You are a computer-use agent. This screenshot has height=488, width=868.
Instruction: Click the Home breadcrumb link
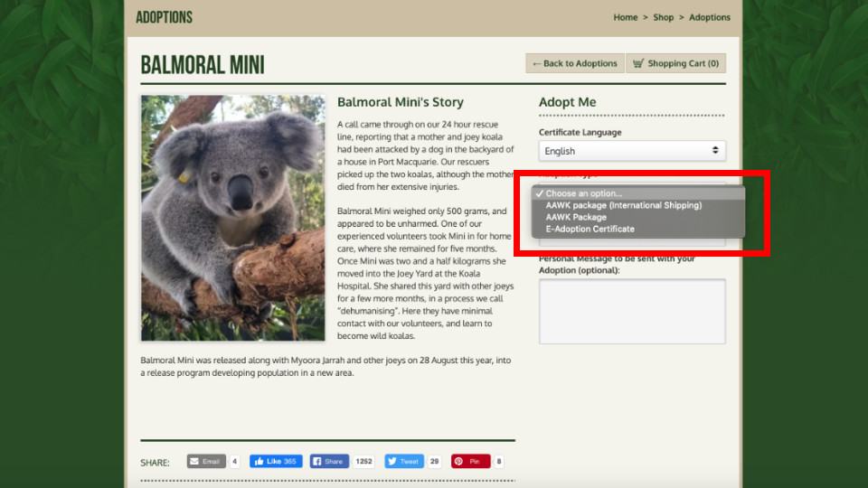tap(625, 17)
